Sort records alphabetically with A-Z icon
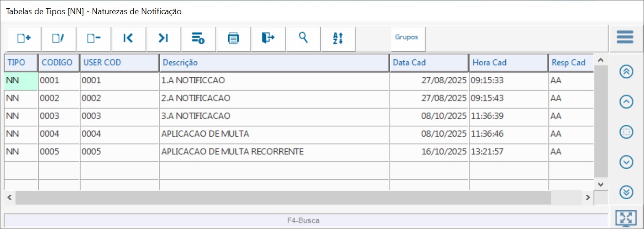The width and height of the screenshot is (644, 229). 338,38
